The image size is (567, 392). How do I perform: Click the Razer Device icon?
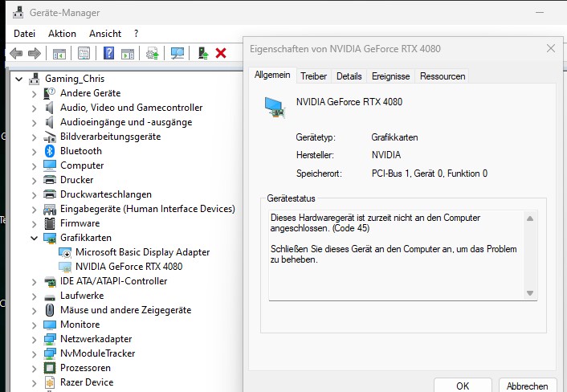50,382
